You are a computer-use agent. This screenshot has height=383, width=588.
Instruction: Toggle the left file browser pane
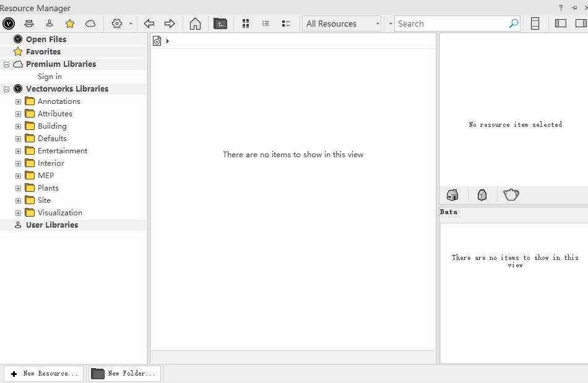561,24
